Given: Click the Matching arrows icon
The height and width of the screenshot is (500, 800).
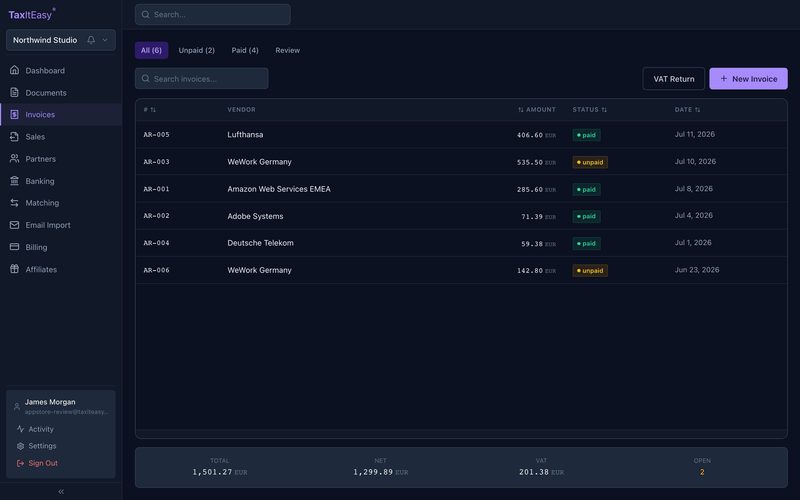Looking at the screenshot, I should (x=14, y=203).
